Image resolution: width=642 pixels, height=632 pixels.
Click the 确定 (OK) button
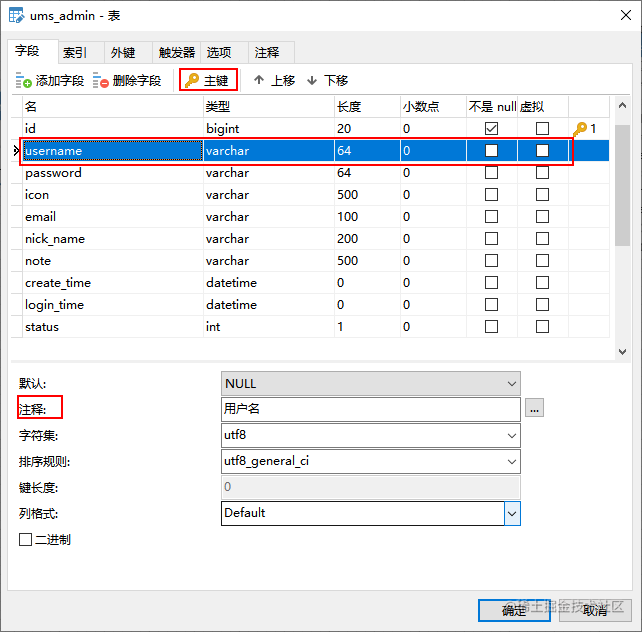[514, 610]
